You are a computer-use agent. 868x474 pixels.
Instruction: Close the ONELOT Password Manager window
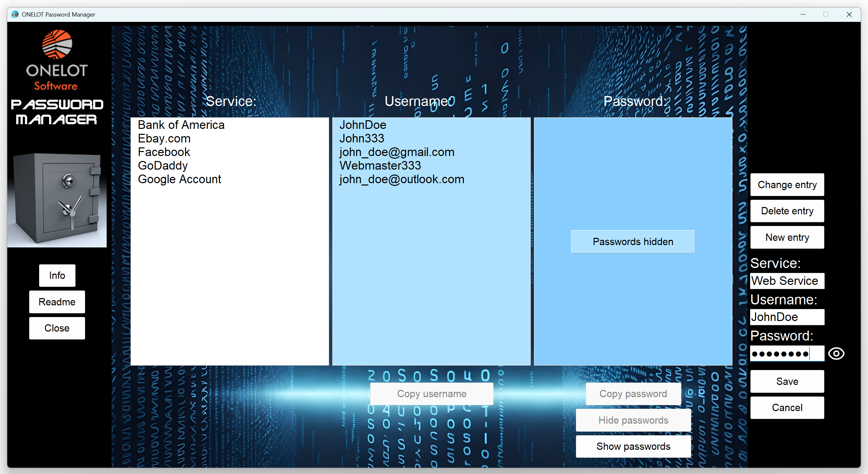(849, 14)
